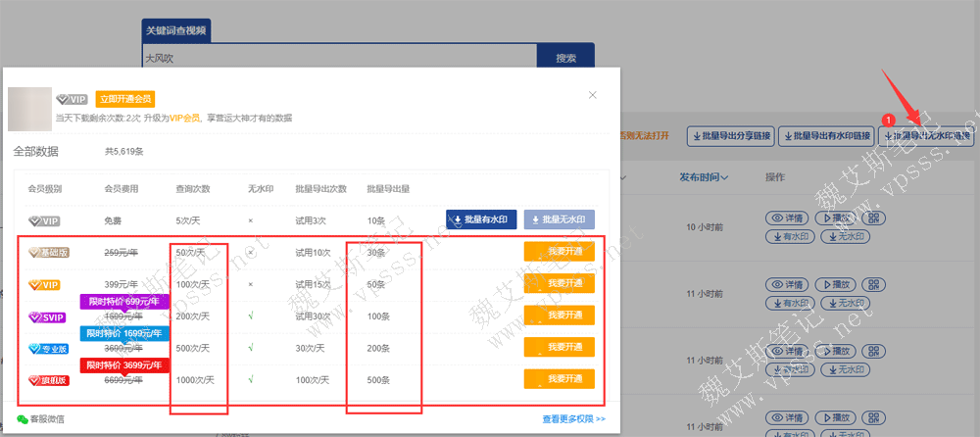Click the 全部数据 heading
This screenshot has width=980, height=437.
coord(35,151)
